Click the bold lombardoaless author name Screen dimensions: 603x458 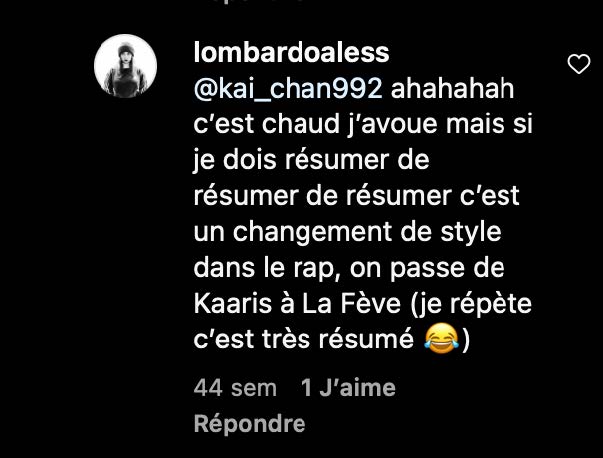292,53
